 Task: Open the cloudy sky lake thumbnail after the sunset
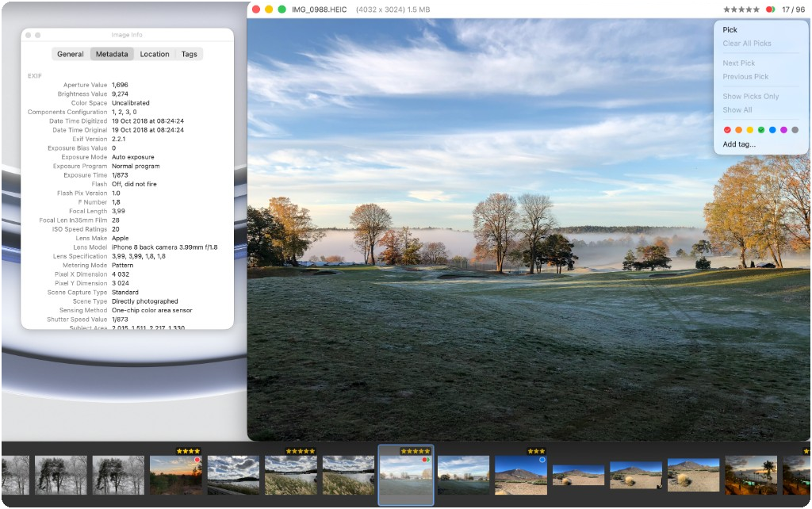point(233,475)
